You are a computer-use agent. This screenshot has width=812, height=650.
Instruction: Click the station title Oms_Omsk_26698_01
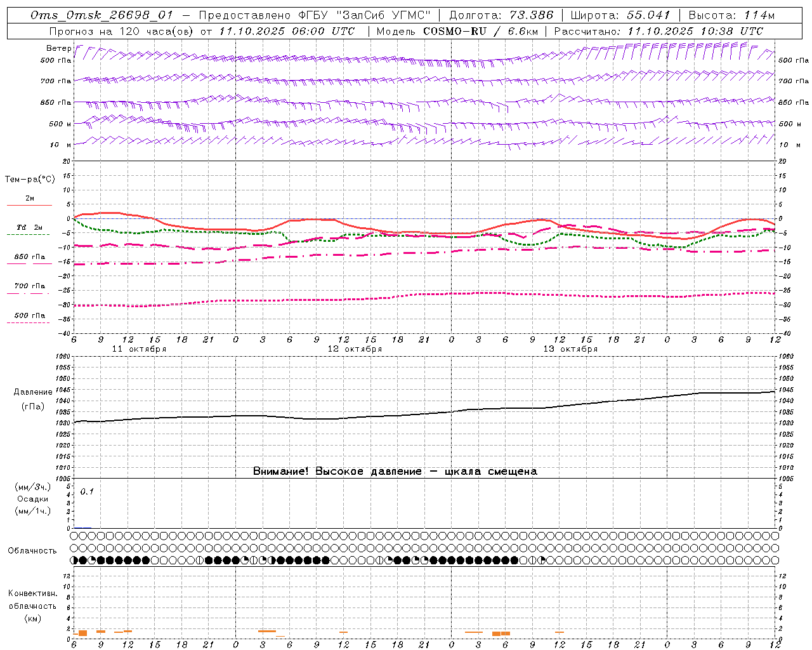[x=101, y=15]
